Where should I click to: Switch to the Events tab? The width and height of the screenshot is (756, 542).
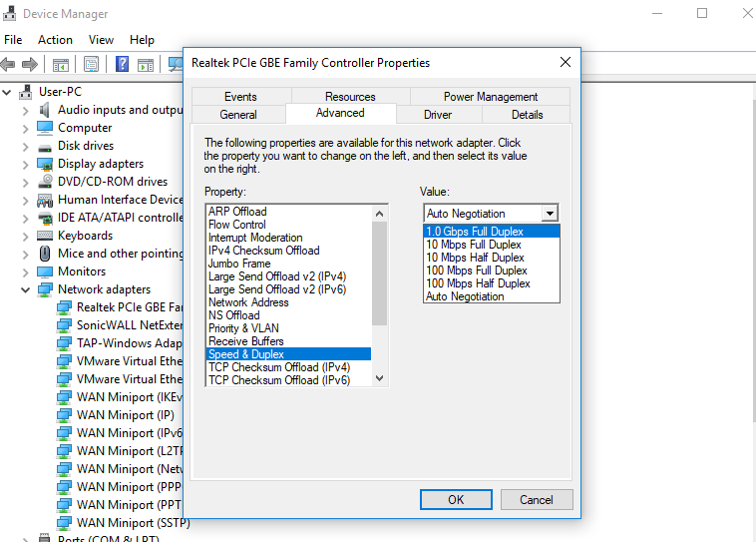click(x=240, y=97)
